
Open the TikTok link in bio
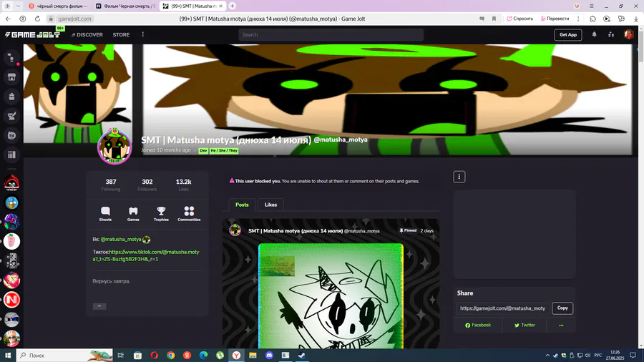pos(146,255)
